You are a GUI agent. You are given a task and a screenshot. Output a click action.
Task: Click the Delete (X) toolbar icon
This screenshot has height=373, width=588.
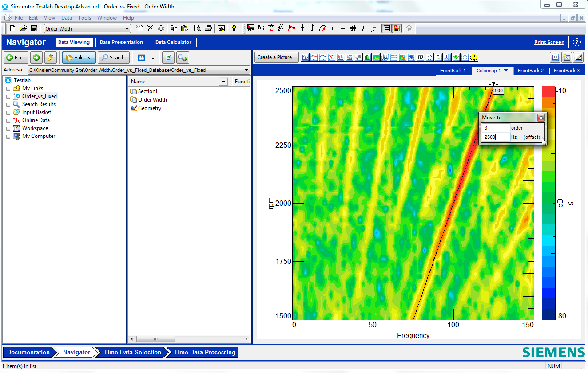click(x=150, y=28)
